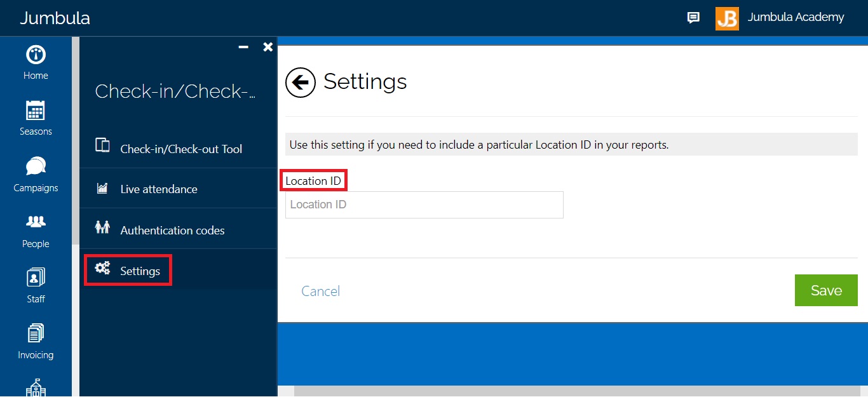This screenshot has height=397, width=868.
Task: Click the Jumbula brand logo text
Action: [55, 18]
